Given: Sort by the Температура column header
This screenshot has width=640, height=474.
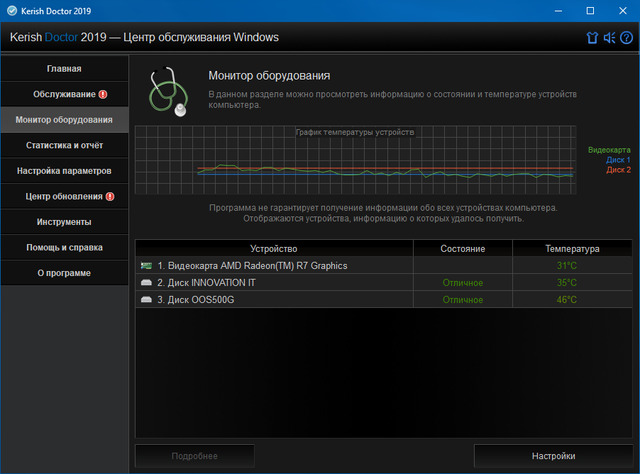Looking at the screenshot, I should pyautogui.click(x=571, y=248).
